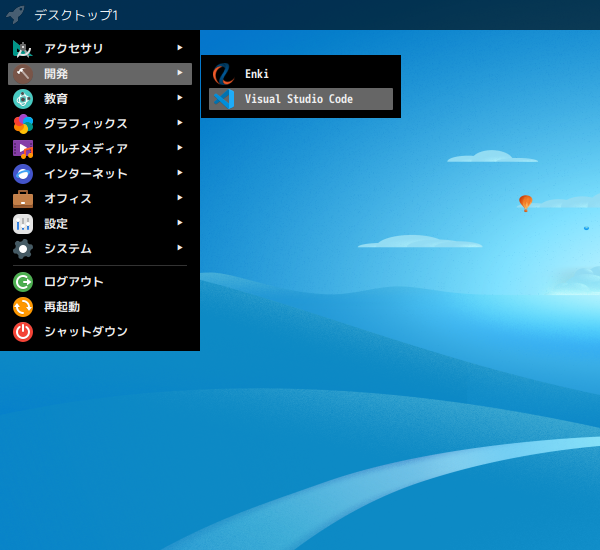Open the 設定 menu entry
This screenshot has height=550, width=600.
click(x=100, y=224)
